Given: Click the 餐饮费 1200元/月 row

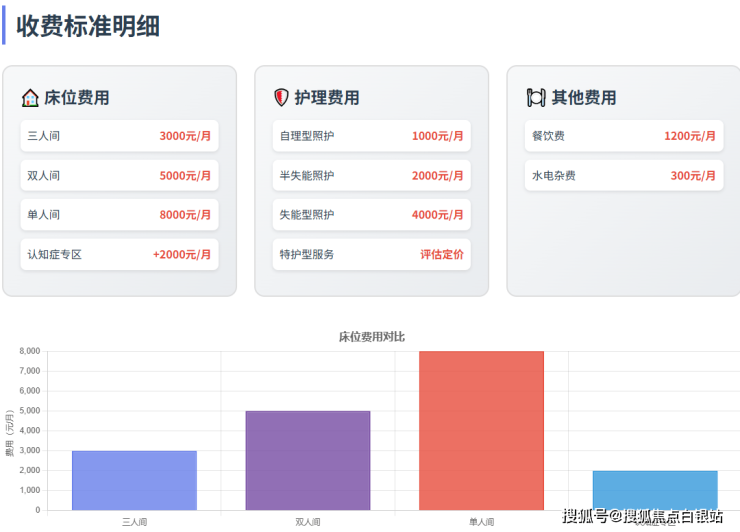Looking at the screenshot, I should (x=623, y=136).
